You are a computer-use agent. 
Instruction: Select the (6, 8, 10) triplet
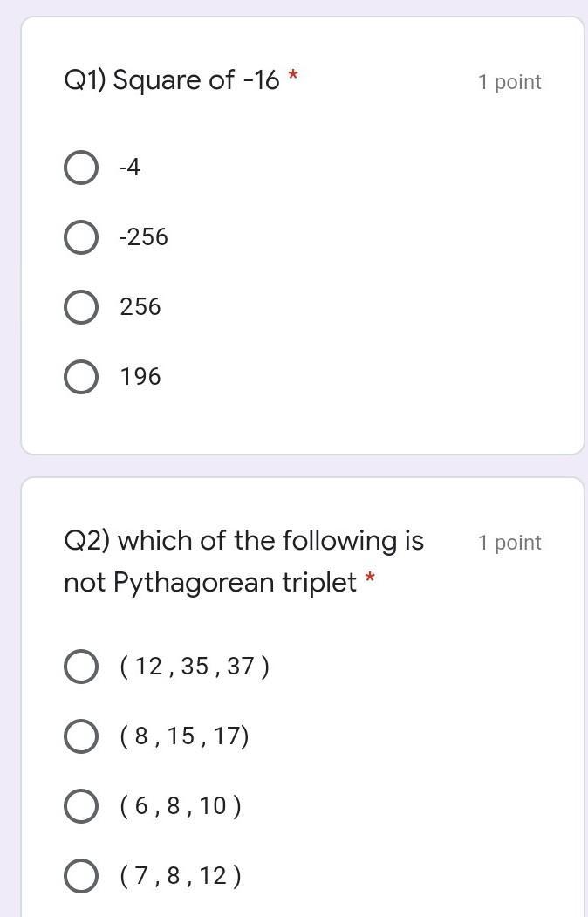pyautogui.click(x=80, y=806)
